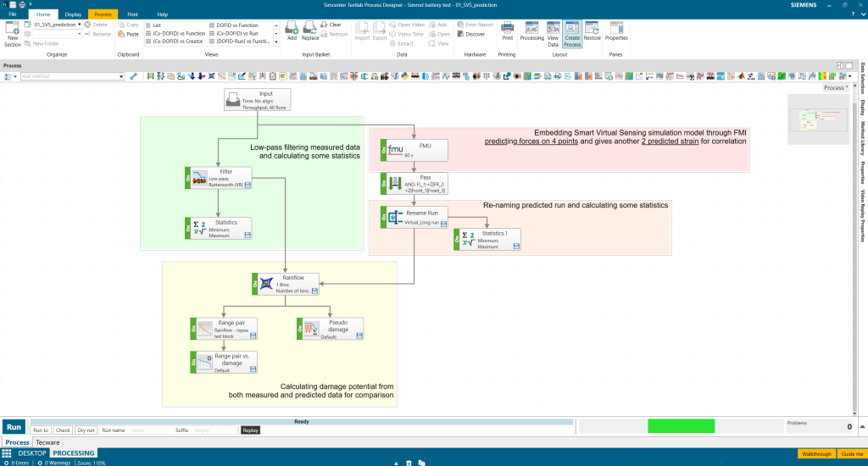Open the 01_SVS_prediction section dropdown
The width and height of the screenshot is (868, 466).
pos(79,25)
